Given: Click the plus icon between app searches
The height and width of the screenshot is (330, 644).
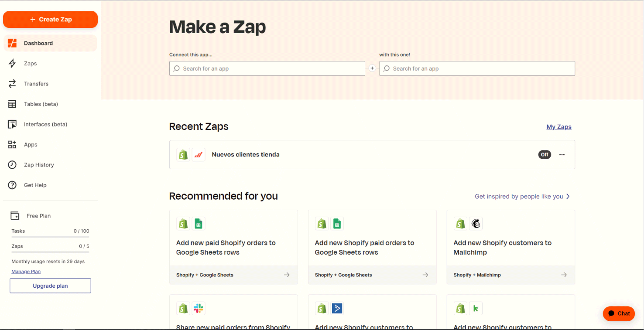Looking at the screenshot, I should click(372, 68).
